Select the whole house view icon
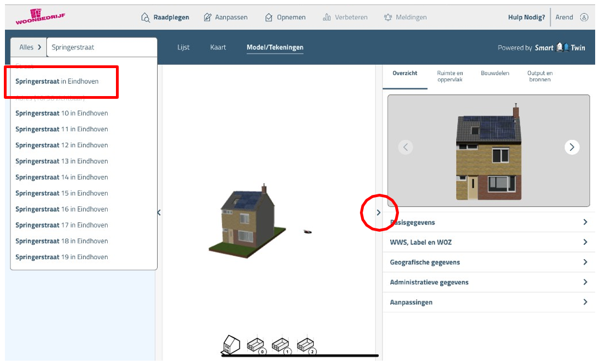This screenshot has height=364, width=599. [x=231, y=345]
